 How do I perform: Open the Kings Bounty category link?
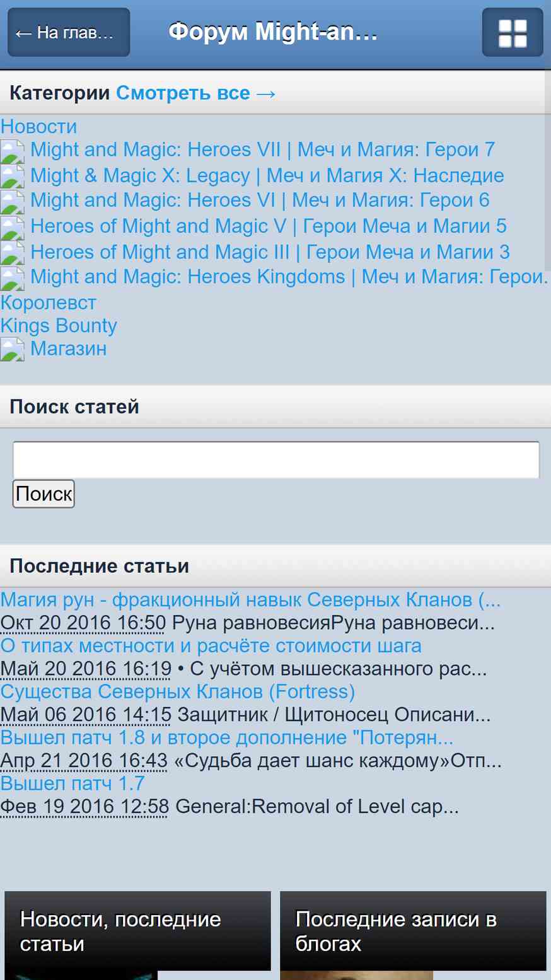[59, 326]
